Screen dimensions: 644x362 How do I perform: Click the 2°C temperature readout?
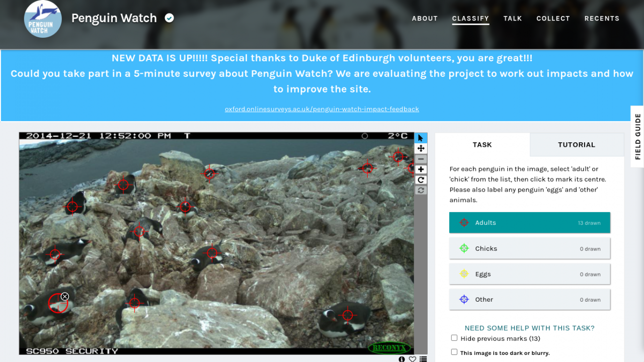tap(397, 136)
